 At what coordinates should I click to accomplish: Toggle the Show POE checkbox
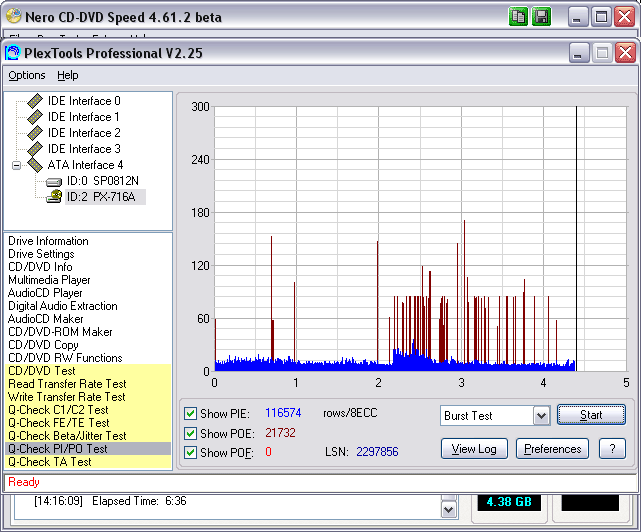190,433
